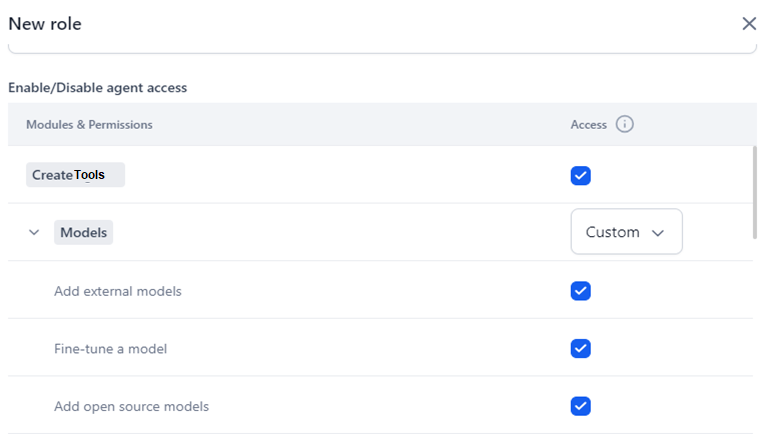Screen dimensions: 767x443
Task: Close the New role dialog
Action: [748, 24]
